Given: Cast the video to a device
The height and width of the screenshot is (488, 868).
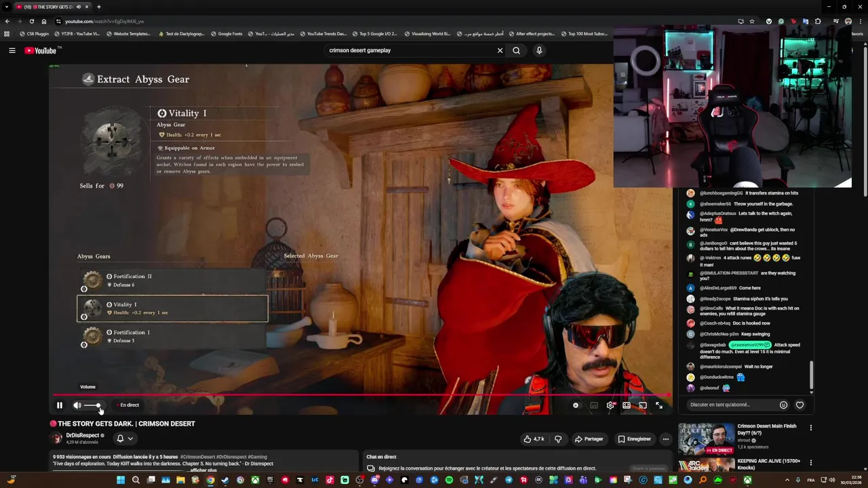Looking at the screenshot, I should 643,405.
